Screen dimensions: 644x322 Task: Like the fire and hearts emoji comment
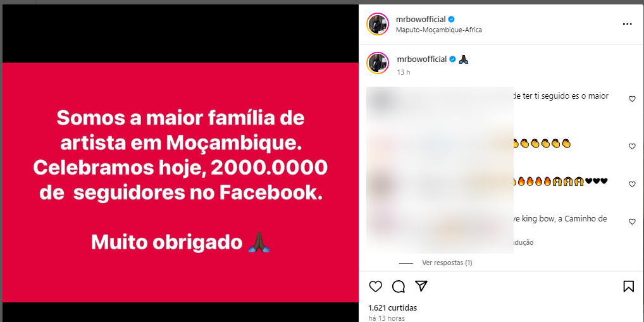click(x=632, y=185)
